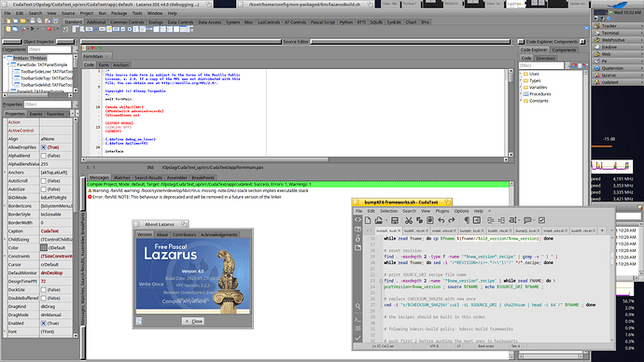Open the CudaText sidebar search magnifier
Image resolution: width=644 pixels, height=362 pixels.
(357, 306)
